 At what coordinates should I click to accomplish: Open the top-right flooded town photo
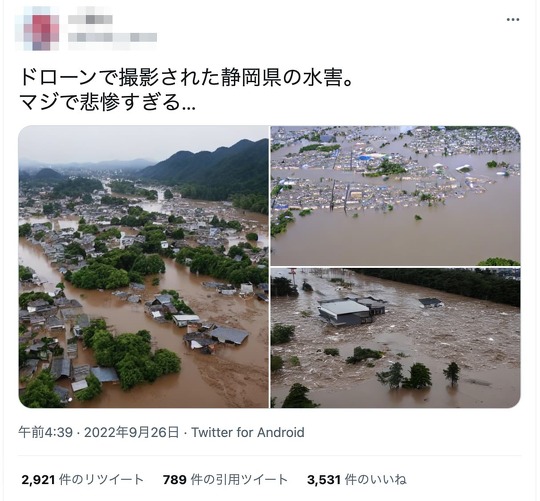pos(395,196)
